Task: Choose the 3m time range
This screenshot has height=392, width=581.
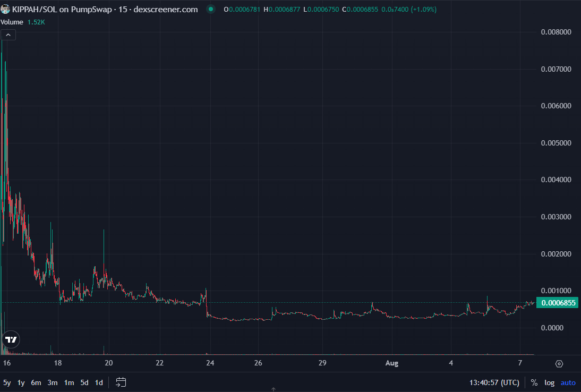Action: pyautogui.click(x=53, y=382)
